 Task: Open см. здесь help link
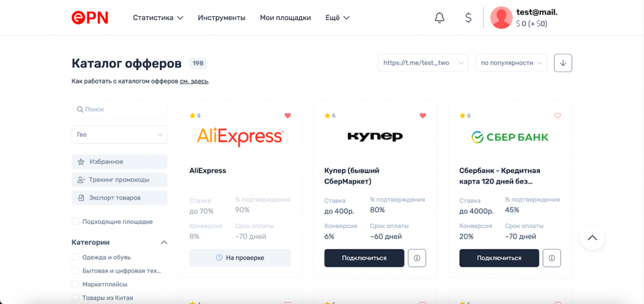tap(194, 81)
